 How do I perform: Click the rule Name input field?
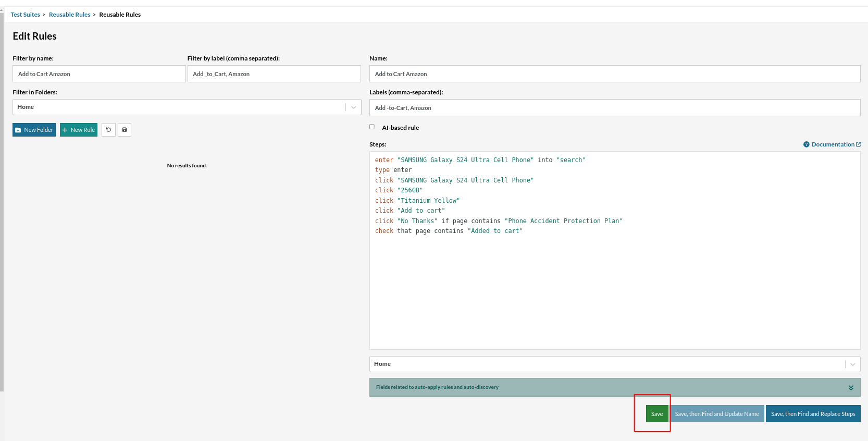pos(614,74)
